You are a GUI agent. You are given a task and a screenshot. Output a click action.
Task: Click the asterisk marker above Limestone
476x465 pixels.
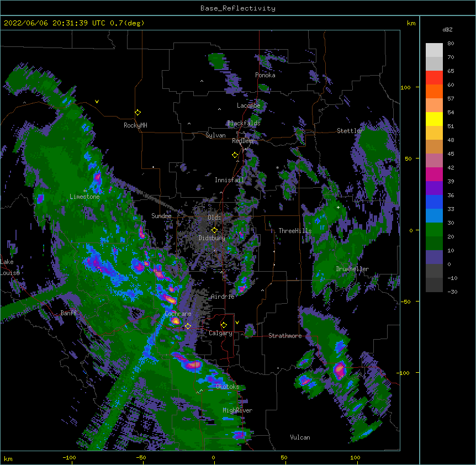85,191
